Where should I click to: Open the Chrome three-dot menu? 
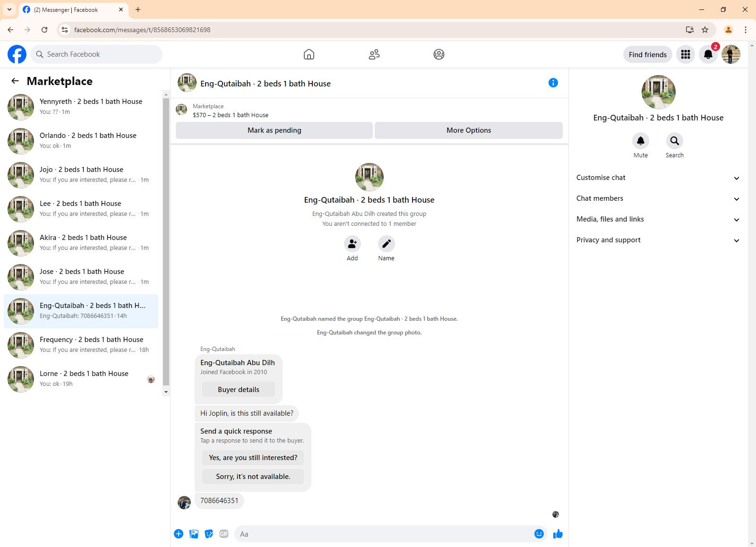pyautogui.click(x=746, y=30)
